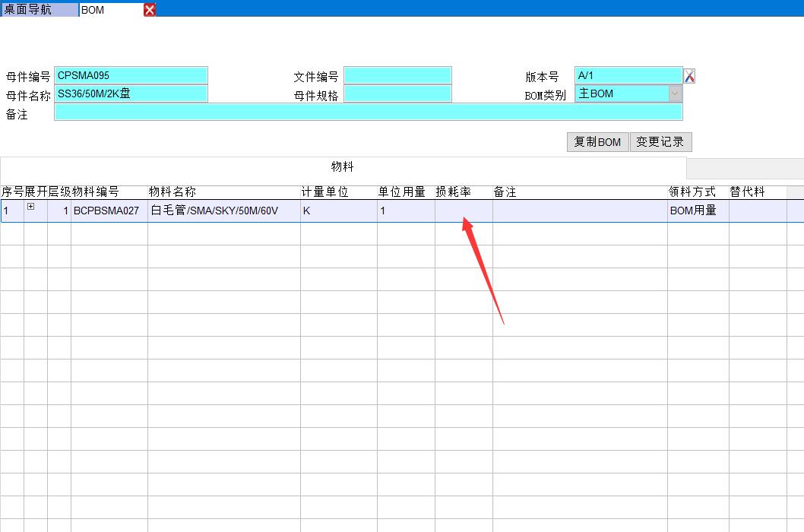
Task: Select the 损耗率 cell in row 1
Action: click(x=464, y=211)
